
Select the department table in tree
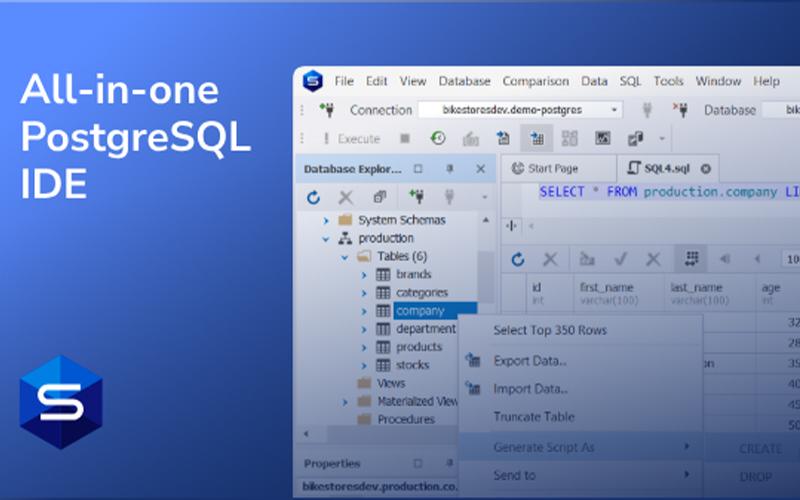tap(426, 329)
